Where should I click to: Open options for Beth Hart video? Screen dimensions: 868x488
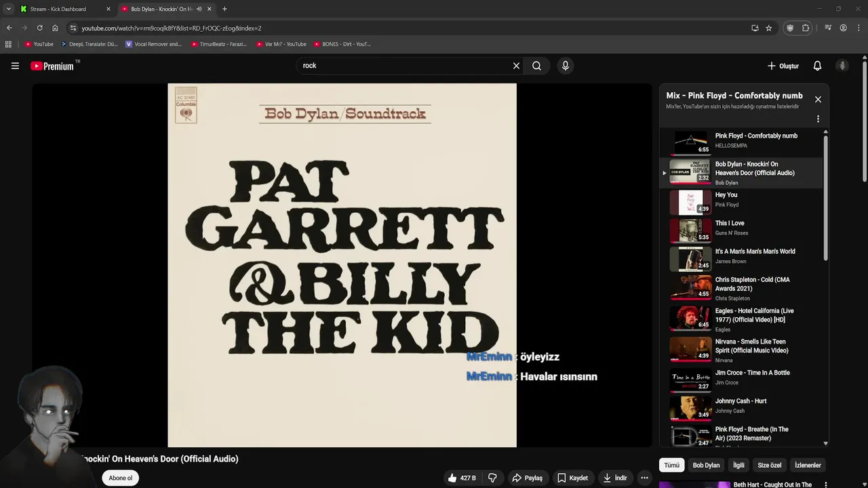(x=825, y=485)
